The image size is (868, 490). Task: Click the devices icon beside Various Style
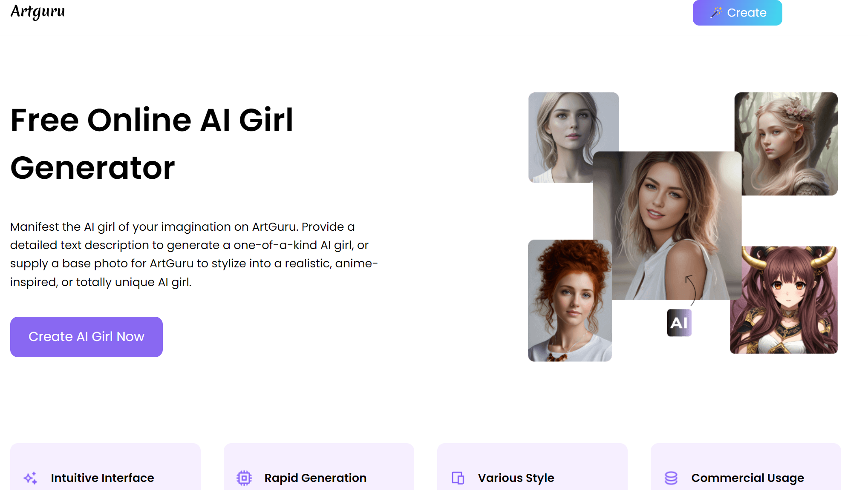pyautogui.click(x=458, y=478)
